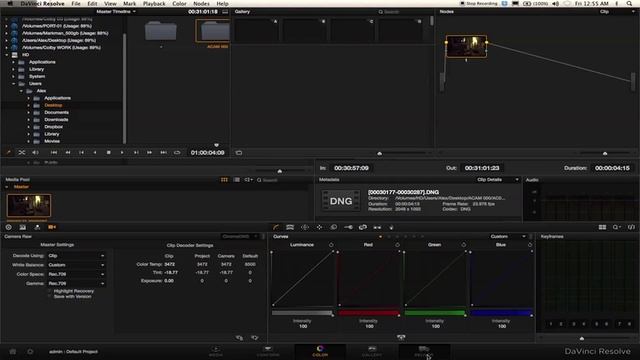Viewport: 640px width, 360px height.
Task: Toggle the audio mute speaker icon
Action: point(35,153)
